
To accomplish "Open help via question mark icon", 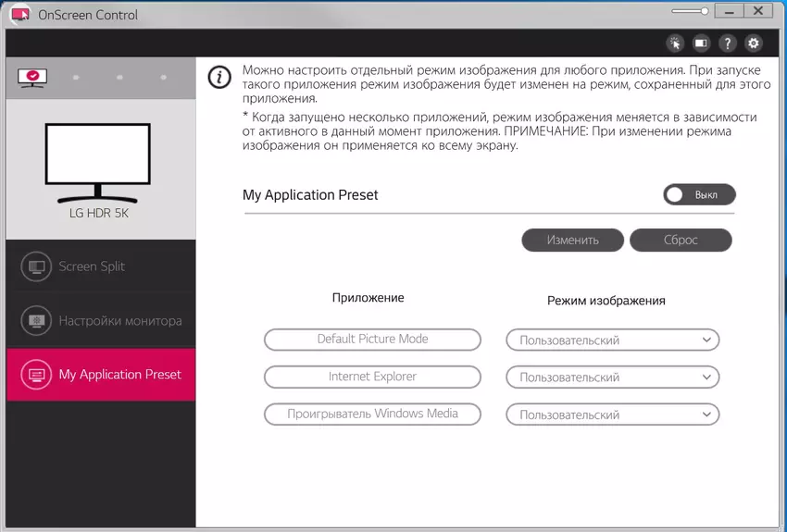I will 728,43.
